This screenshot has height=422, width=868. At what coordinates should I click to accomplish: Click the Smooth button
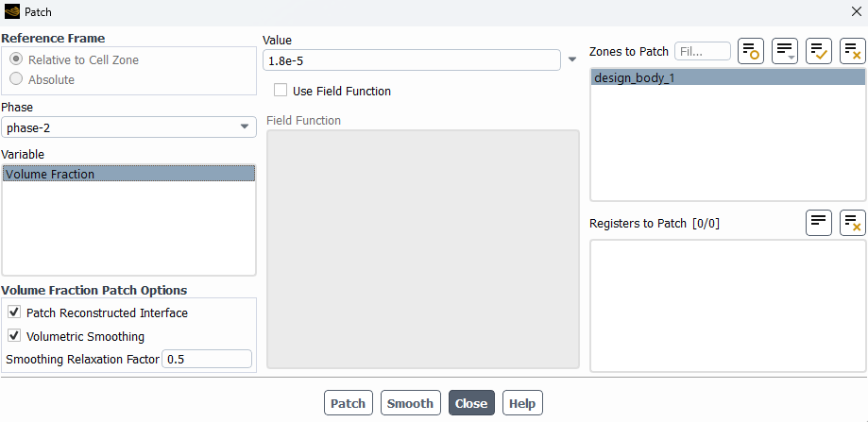[x=410, y=403]
